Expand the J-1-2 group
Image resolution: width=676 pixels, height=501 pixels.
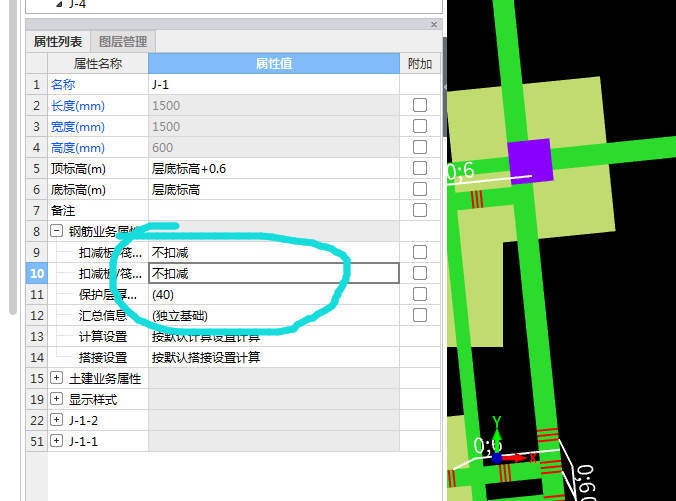(x=56, y=420)
